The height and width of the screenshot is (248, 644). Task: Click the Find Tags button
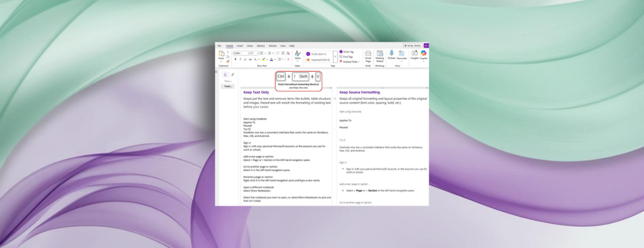pyautogui.click(x=347, y=56)
